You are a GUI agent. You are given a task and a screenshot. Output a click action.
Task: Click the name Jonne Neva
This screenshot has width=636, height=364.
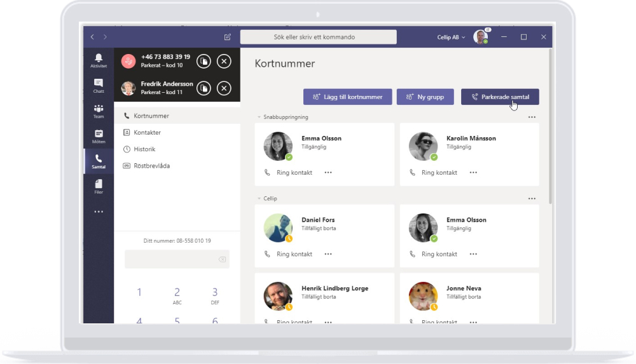coord(464,288)
